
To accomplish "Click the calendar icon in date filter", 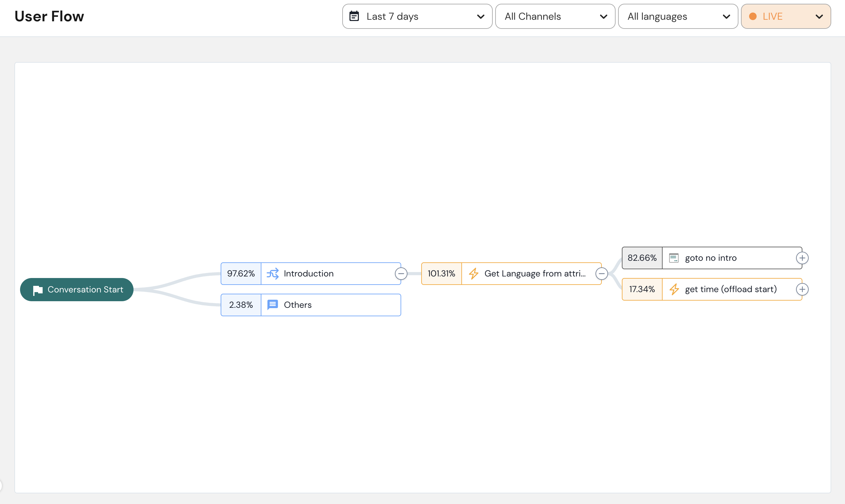I will [354, 16].
